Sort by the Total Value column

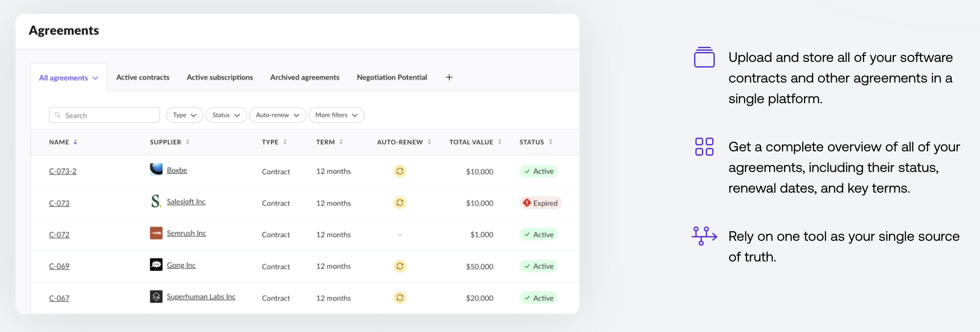[499, 142]
